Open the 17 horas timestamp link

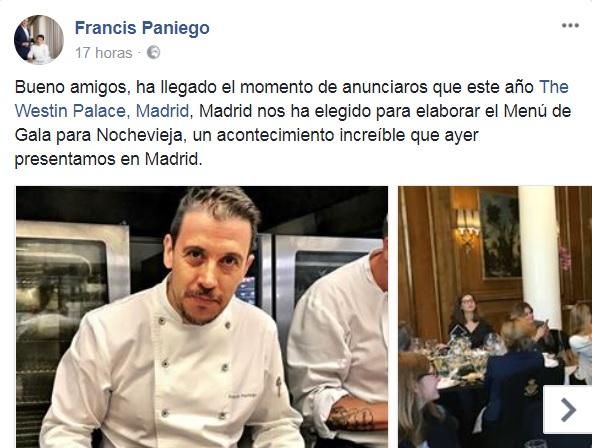coord(103,53)
